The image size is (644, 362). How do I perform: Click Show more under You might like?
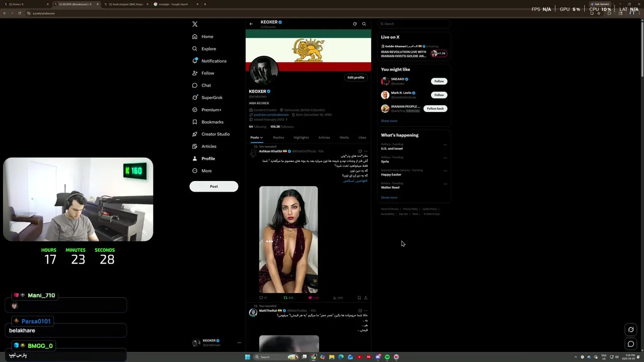click(389, 121)
